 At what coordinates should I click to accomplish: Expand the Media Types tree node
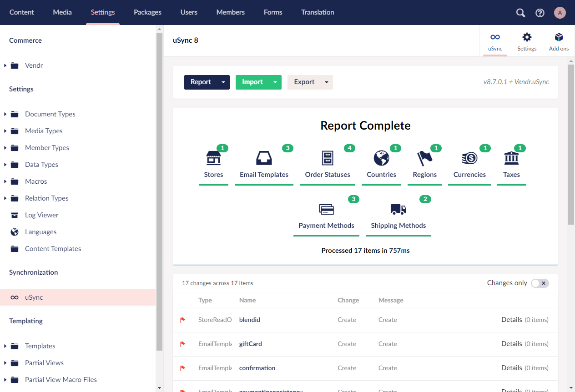[x=5, y=131]
